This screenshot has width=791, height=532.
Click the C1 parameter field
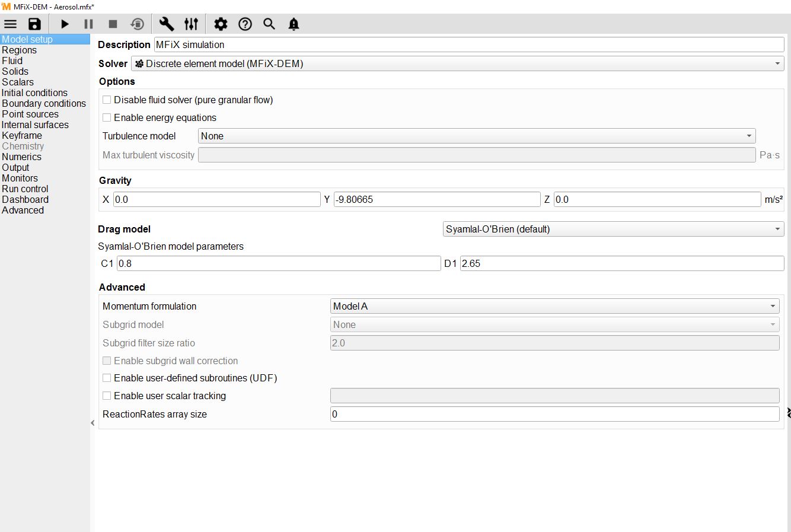click(x=279, y=263)
